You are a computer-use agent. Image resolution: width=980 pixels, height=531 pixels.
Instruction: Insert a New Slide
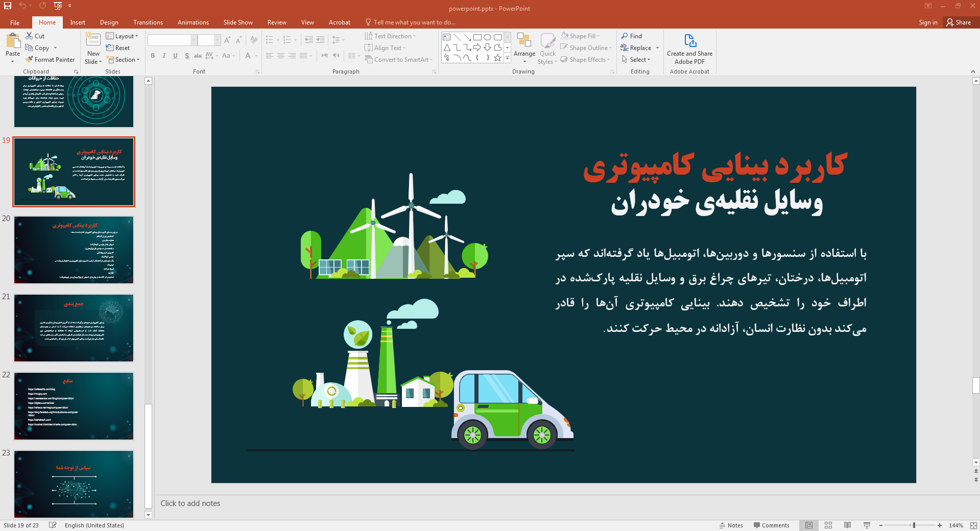93,47
